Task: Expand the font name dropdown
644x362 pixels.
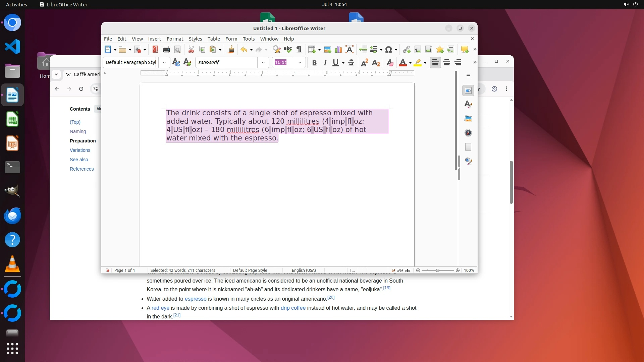Action: (263, 62)
